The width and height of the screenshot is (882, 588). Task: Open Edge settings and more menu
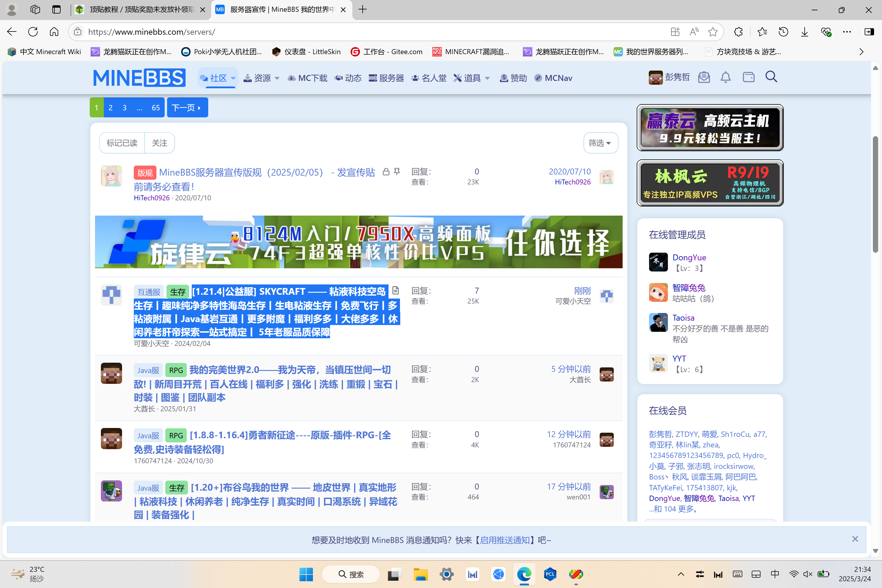(x=847, y=32)
